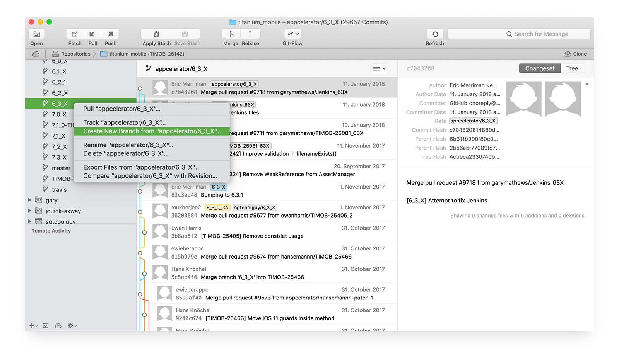The height and width of the screenshot is (364, 619).
Task: Click the Remote Activity section header
Action: tap(51, 231)
